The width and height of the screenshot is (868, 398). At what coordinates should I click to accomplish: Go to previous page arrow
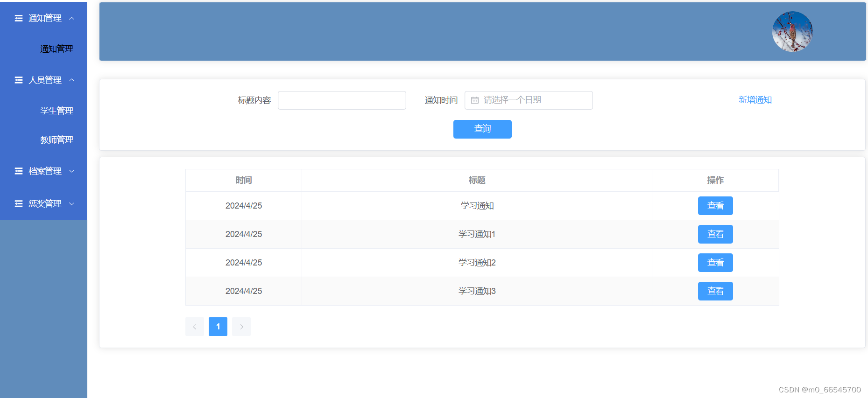(x=195, y=327)
